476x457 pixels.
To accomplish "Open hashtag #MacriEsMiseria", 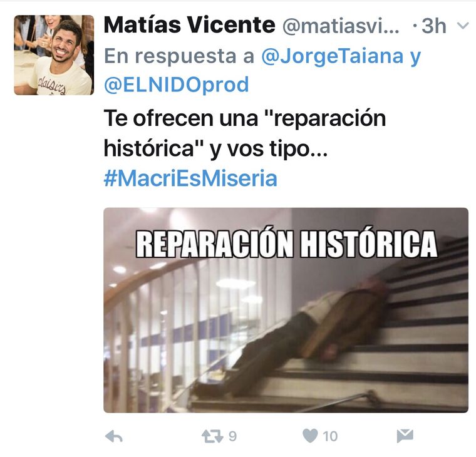I will [x=190, y=178].
